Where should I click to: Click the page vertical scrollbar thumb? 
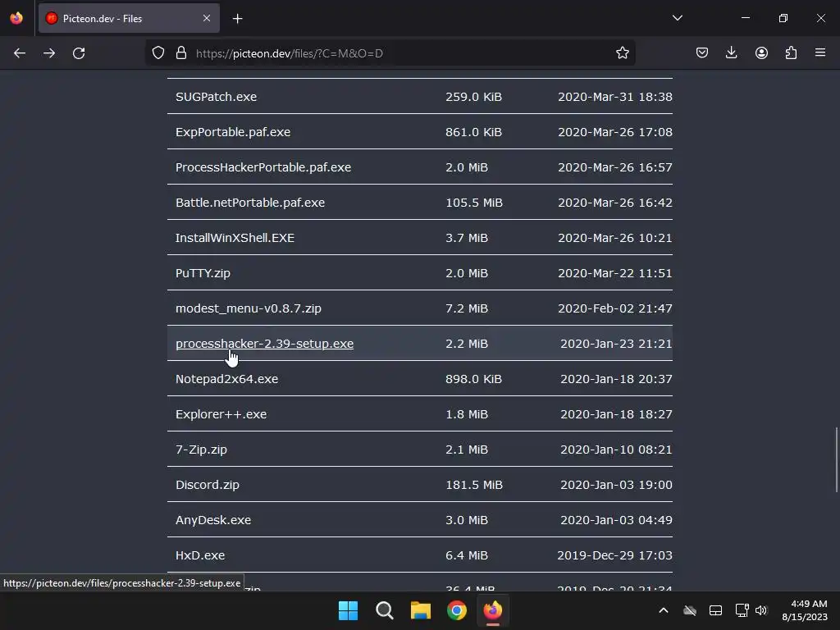coord(836,459)
